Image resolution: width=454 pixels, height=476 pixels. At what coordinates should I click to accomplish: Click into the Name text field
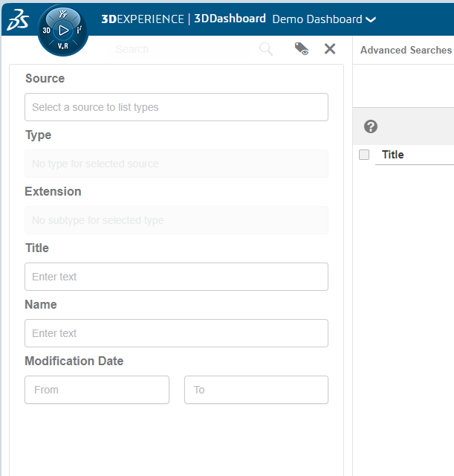tap(176, 333)
